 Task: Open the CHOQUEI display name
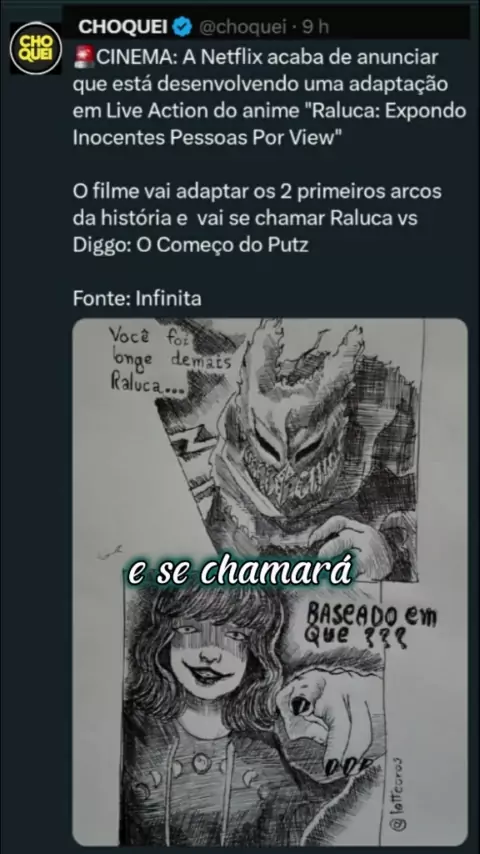pos(123,26)
